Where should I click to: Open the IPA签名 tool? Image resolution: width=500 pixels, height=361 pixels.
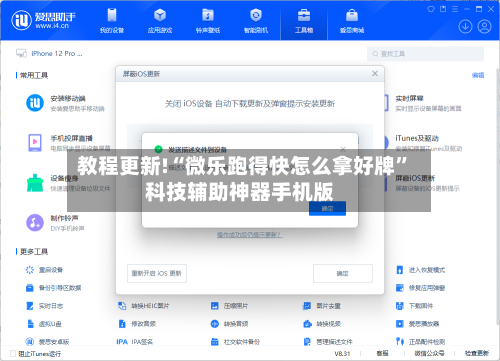pos(135,342)
